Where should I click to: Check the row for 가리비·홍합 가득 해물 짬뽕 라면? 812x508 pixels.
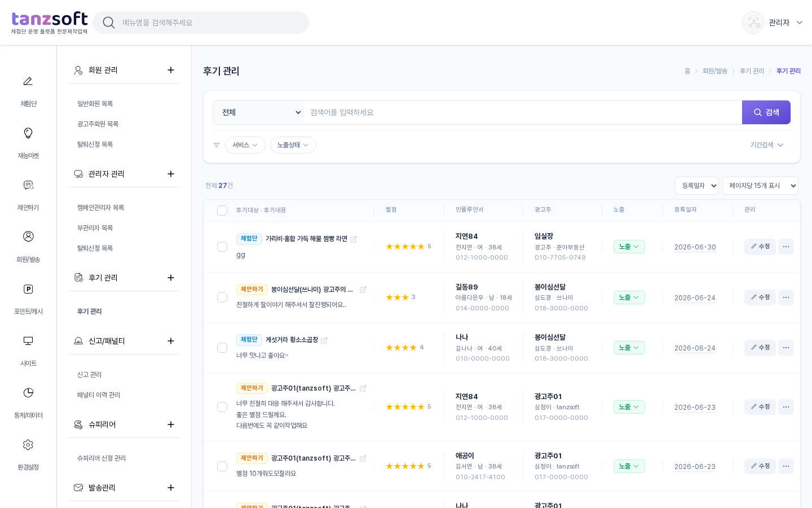point(222,247)
